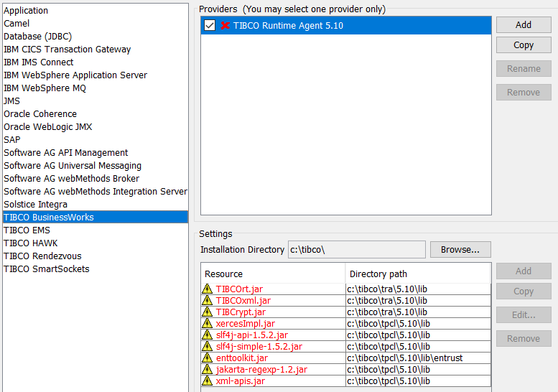Viewport: 558px width, 392px height.
Task: Select IBM IMS Connect entry
Action: 96,62
